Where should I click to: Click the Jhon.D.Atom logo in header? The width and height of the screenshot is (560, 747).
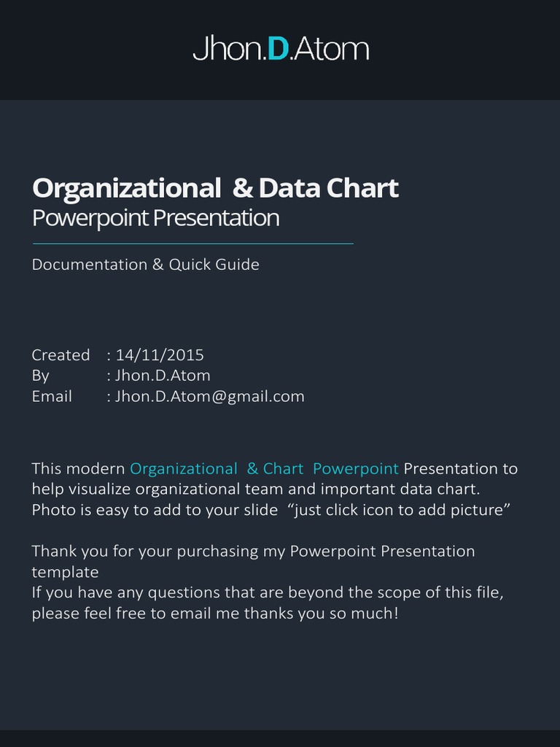[x=281, y=49]
